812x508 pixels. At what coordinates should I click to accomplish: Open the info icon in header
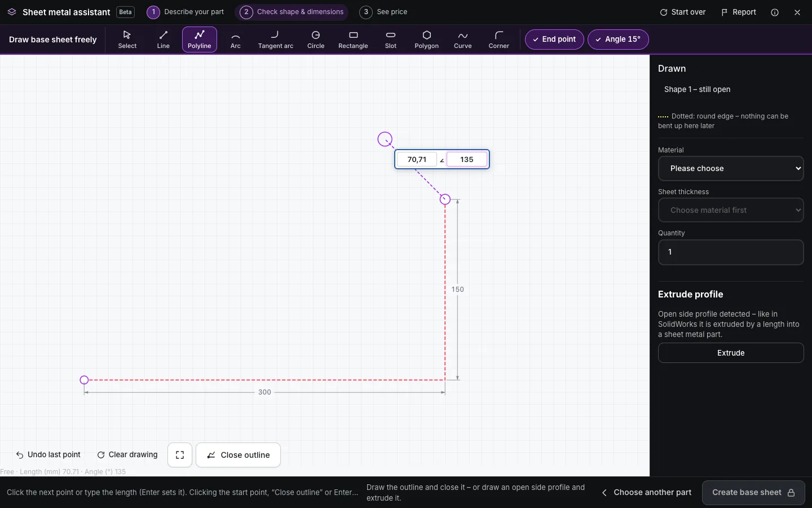click(x=775, y=12)
